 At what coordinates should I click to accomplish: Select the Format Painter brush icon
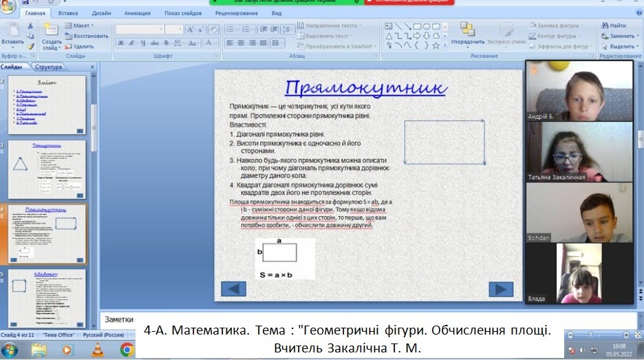[x=30, y=47]
